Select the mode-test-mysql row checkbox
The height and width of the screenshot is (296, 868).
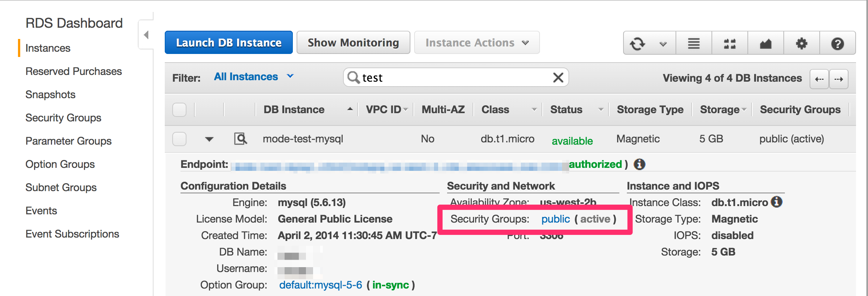[179, 139]
